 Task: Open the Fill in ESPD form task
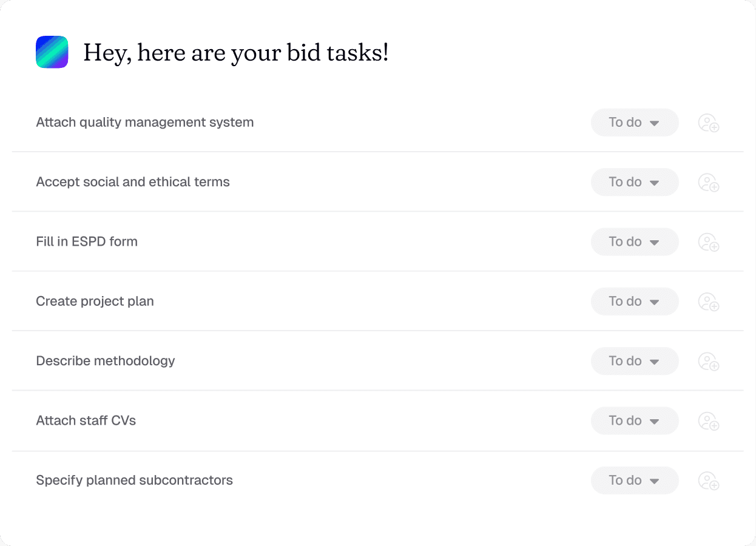click(x=87, y=241)
